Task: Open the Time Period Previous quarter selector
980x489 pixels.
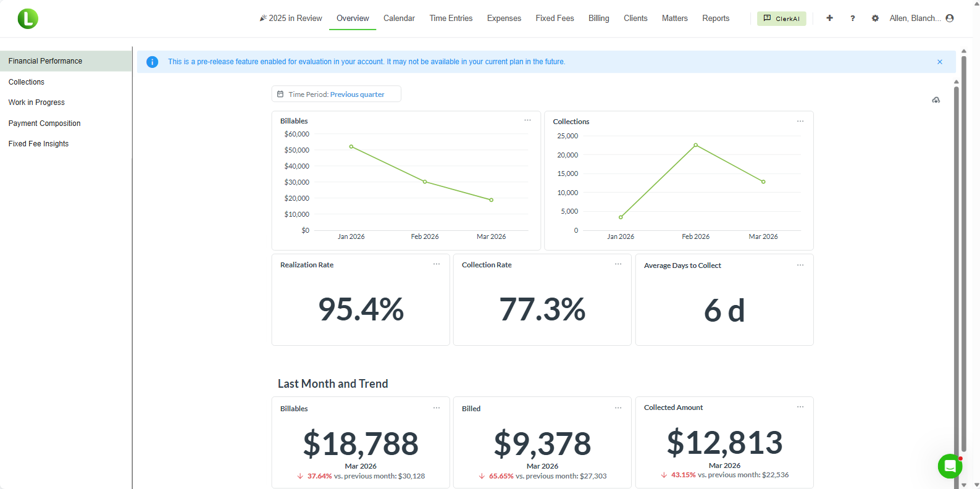Action: coord(337,94)
